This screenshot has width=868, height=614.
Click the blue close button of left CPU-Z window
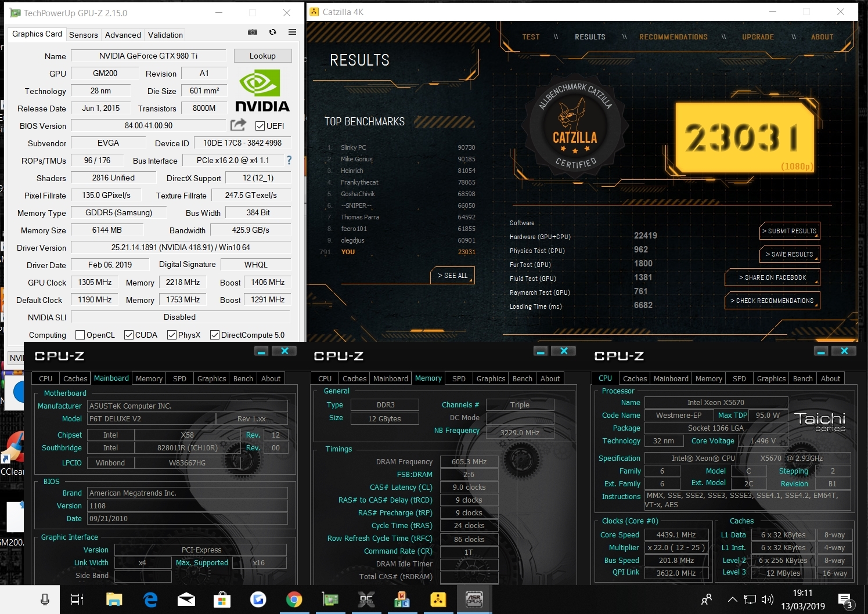coord(284,351)
